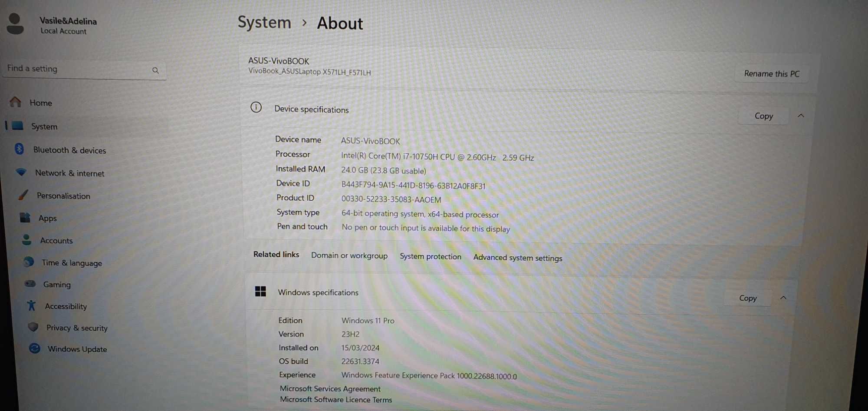Click the Version value 23H2
The image size is (868, 411).
point(350,334)
